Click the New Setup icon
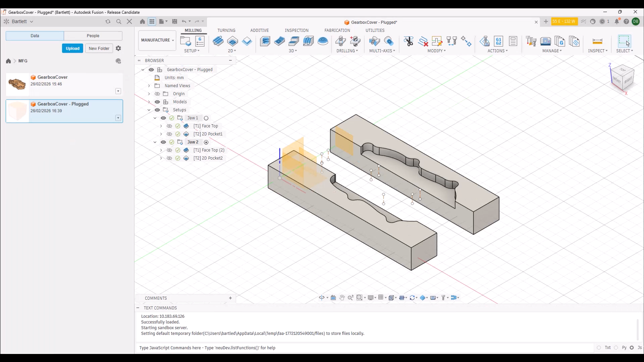 click(185, 41)
